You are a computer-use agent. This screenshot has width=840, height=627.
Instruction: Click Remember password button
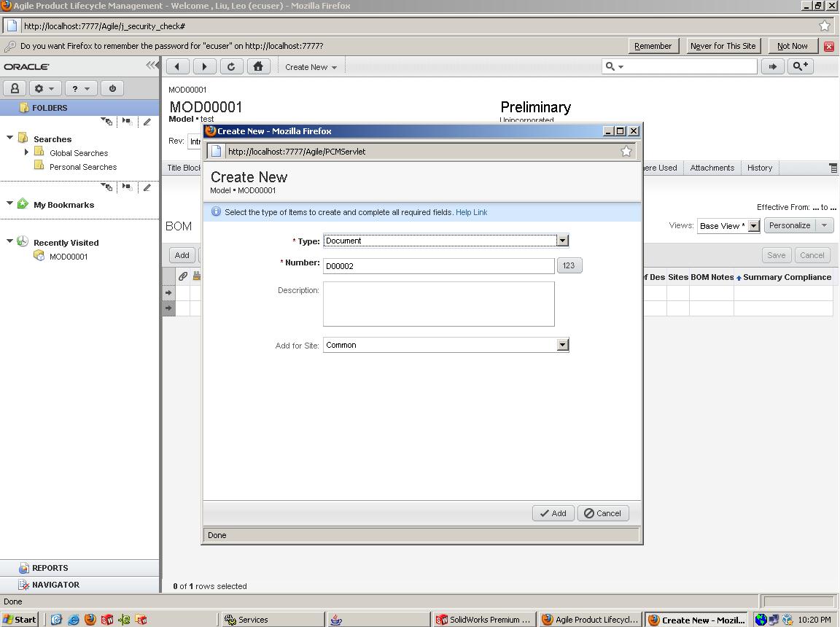[x=653, y=46]
